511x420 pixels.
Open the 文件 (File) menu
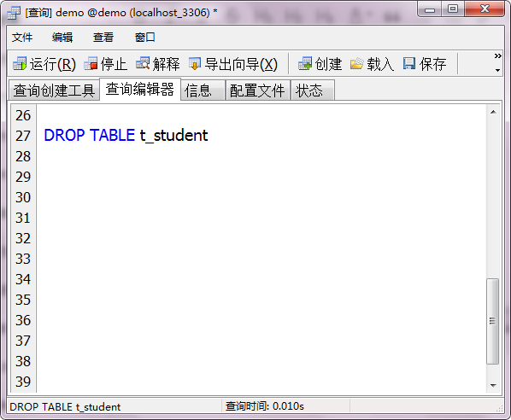coord(22,38)
